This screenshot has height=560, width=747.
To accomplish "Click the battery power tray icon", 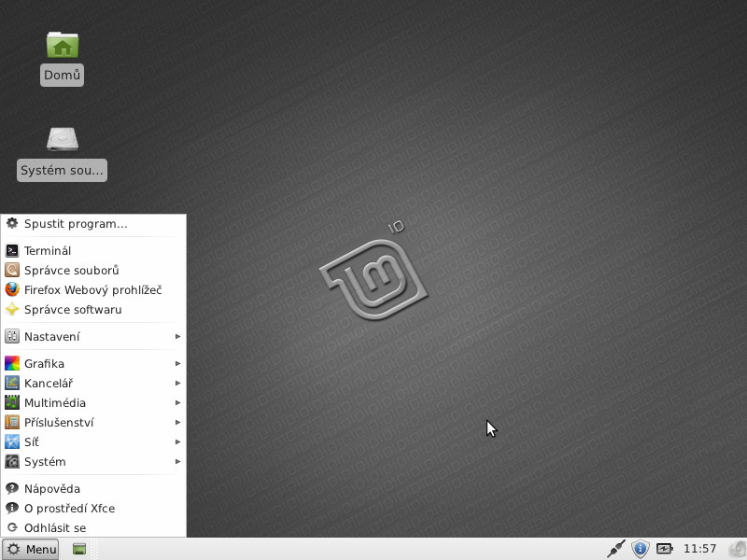I will (x=664, y=549).
